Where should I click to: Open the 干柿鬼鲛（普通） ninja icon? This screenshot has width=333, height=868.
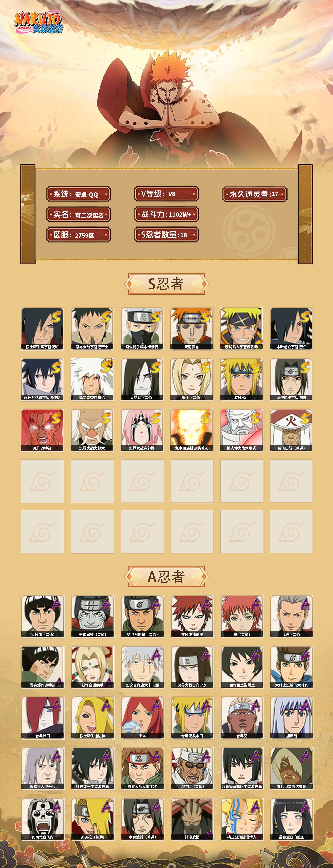point(92,616)
